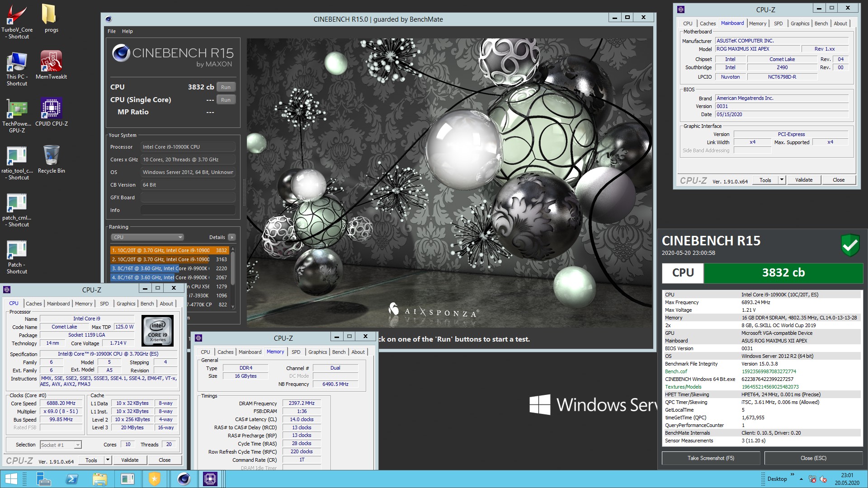Click the Textures/Models link in BenchMate
868x488 pixels.
click(683, 387)
